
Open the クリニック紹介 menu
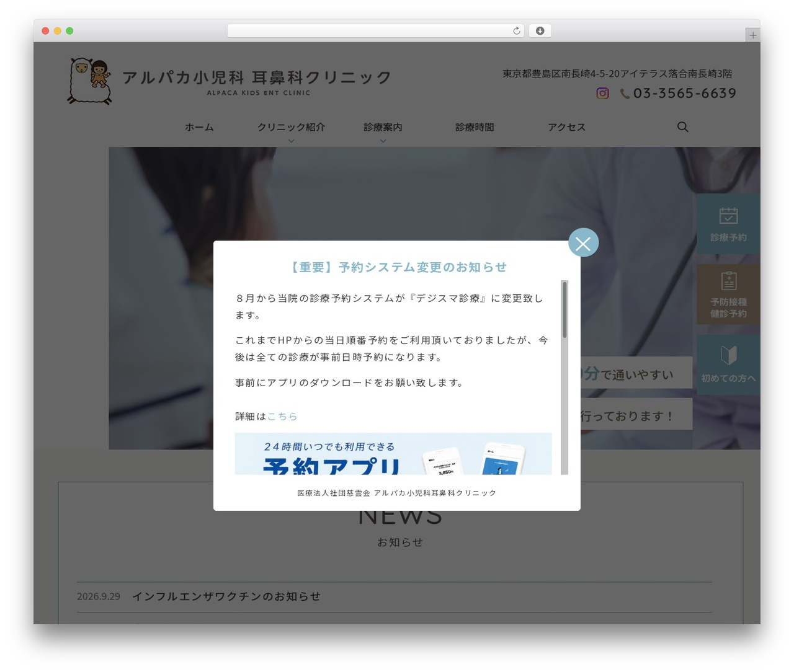pyautogui.click(x=291, y=127)
